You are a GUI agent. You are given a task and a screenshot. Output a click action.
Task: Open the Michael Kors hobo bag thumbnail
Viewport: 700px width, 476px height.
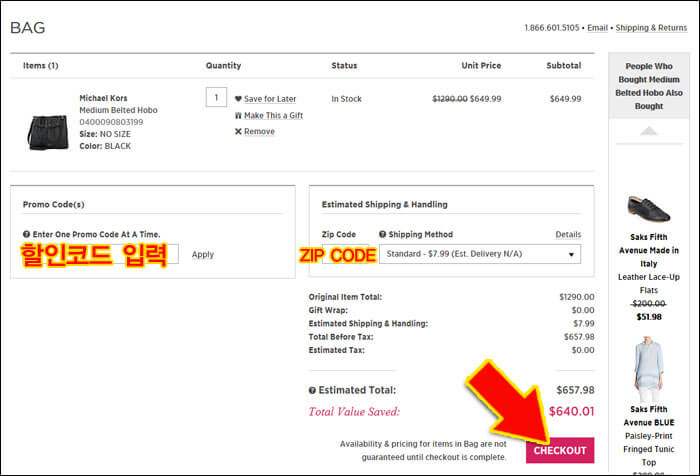click(x=48, y=132)
